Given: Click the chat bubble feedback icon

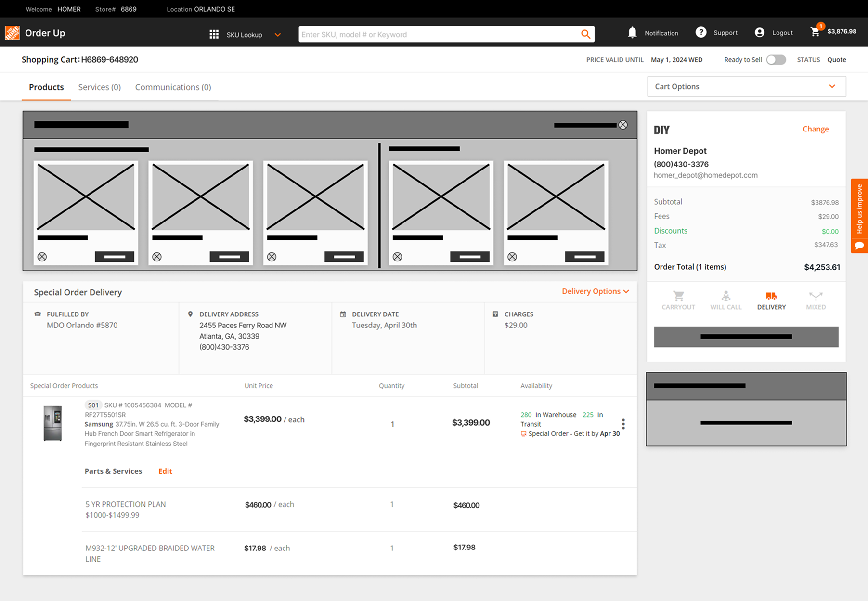Looking at the screenshot, I should pyautogui.click(x=859, y=245).
